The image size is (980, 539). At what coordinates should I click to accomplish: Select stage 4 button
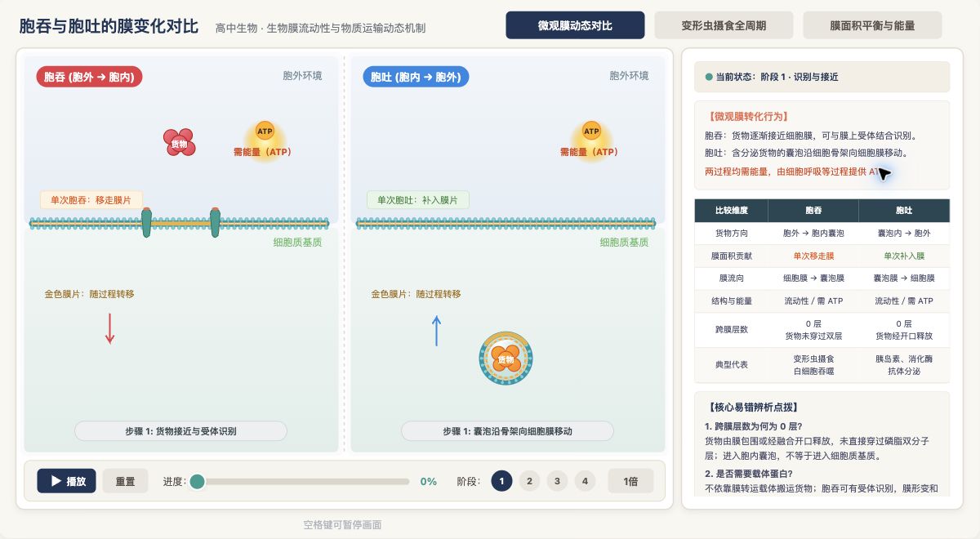(x=585, y=481)
